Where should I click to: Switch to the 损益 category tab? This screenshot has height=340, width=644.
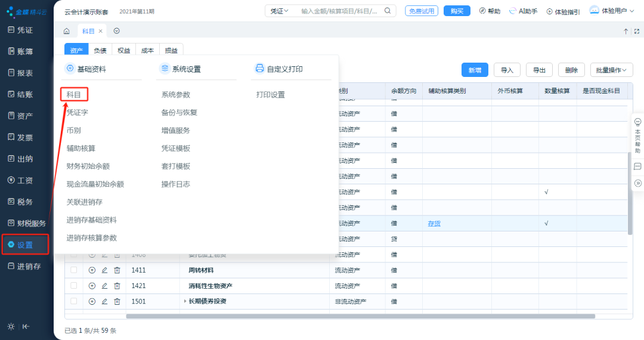[171, 50]
